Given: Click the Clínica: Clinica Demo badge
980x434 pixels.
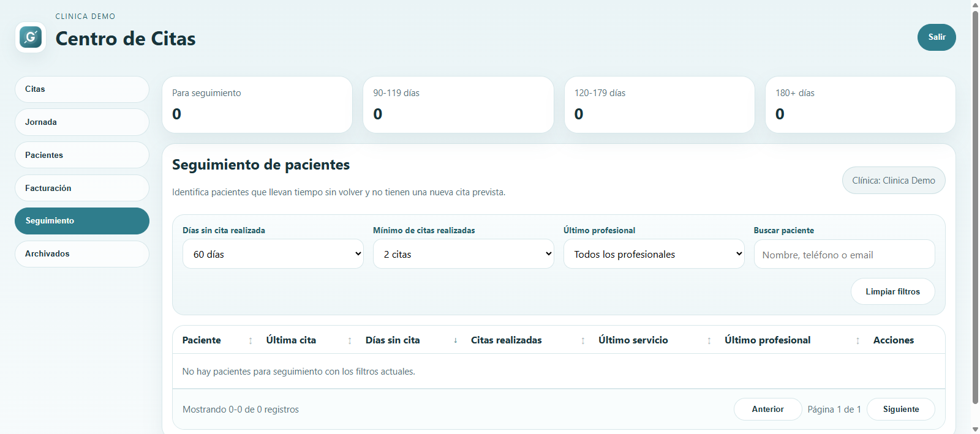Looking at the screenshot, I should click(x=894, y=181).
